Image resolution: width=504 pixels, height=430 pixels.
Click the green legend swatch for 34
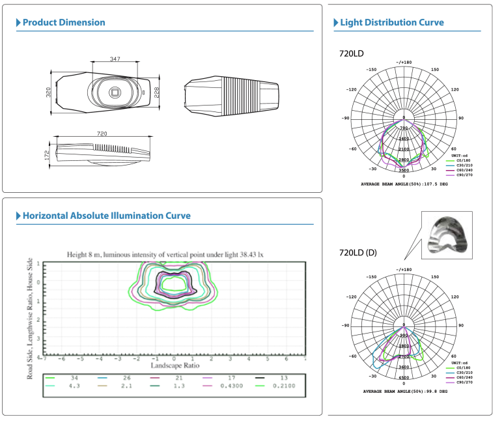click(x=50, y=378)
